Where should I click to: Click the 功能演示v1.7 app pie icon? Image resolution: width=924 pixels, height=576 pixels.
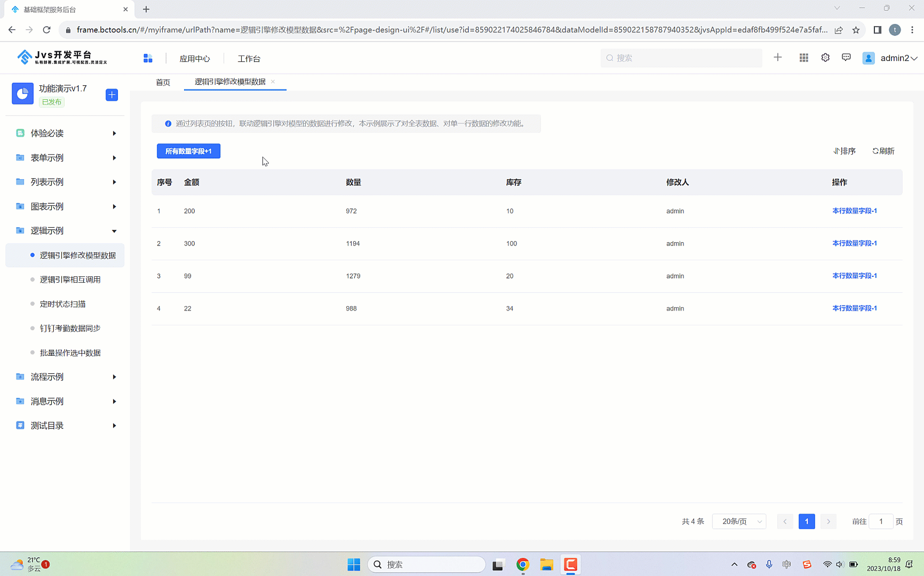[22, 94]
